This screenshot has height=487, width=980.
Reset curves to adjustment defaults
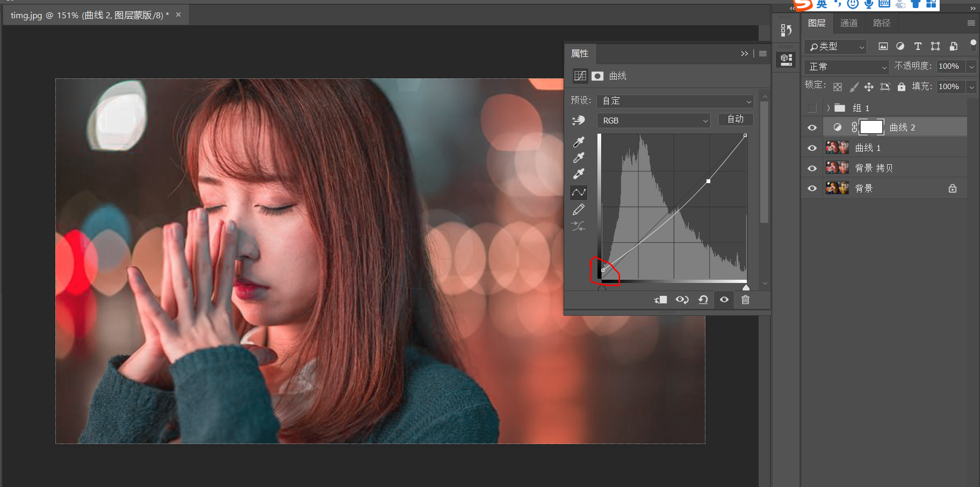[703, 300]
